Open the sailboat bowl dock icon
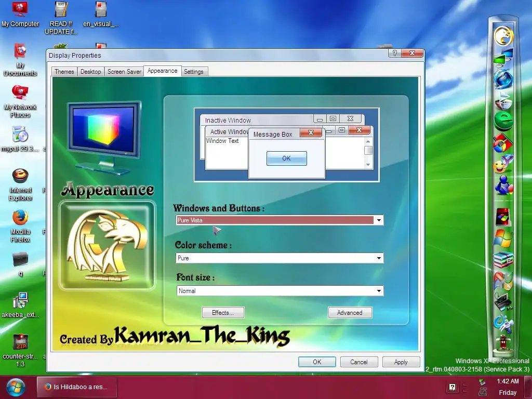Screen dimensions: 532x399 click(503, 101)
